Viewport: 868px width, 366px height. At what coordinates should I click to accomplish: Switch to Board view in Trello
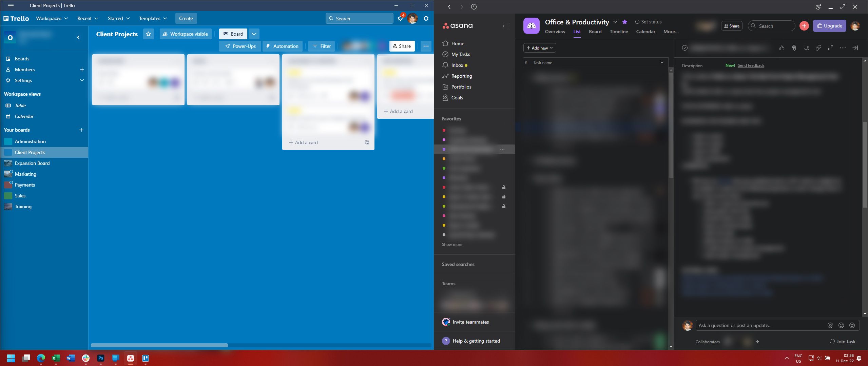tap(233, 34)
